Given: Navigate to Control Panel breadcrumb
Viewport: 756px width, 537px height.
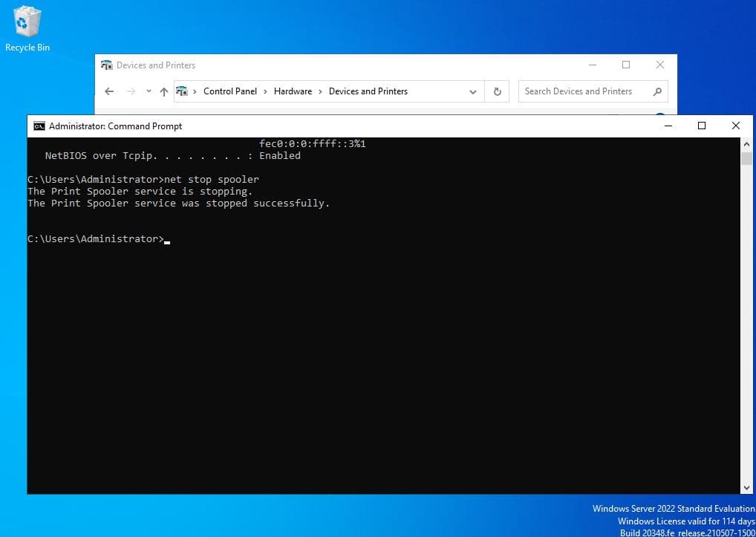Looking at the screenshot, I should [x=229, y=91].
